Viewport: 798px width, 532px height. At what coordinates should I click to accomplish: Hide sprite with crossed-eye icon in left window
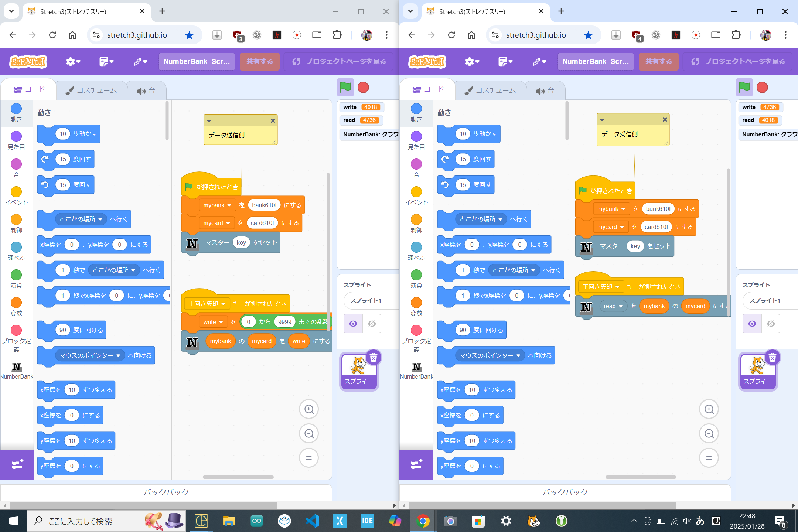pos(372,324)
